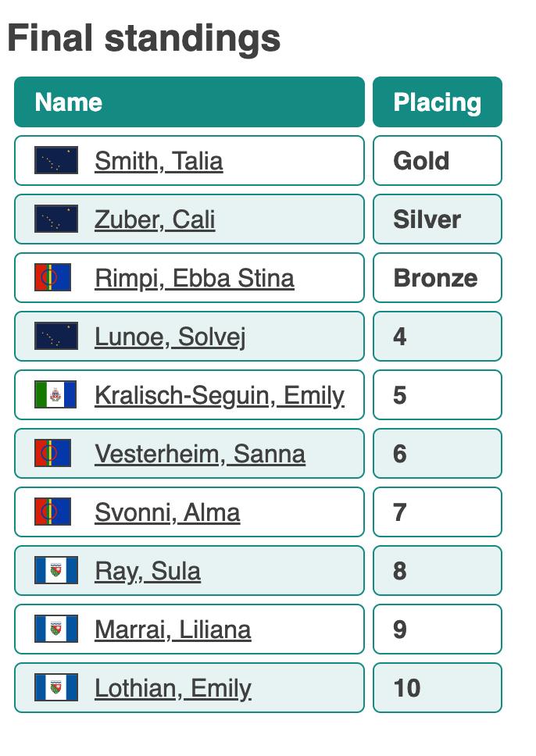Click the Yukon flag beside Kralisch-Seguin, Emily
Screen dimensions: 536x756
pyautogui.click(x=55, y=395)
